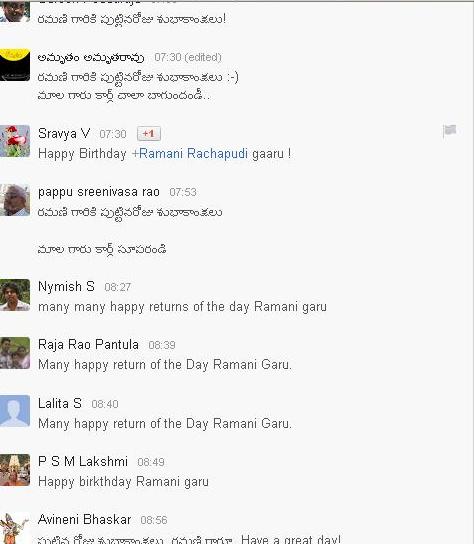Open Avineni Bhaskar's avatar image
The width and height of the screenshot is (474, 544).
15,528
